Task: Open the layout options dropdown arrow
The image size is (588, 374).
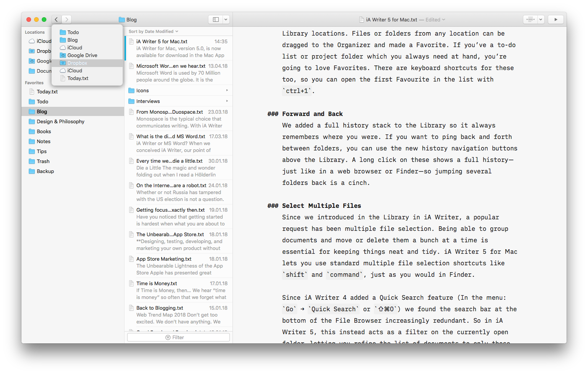Action: 226,20
